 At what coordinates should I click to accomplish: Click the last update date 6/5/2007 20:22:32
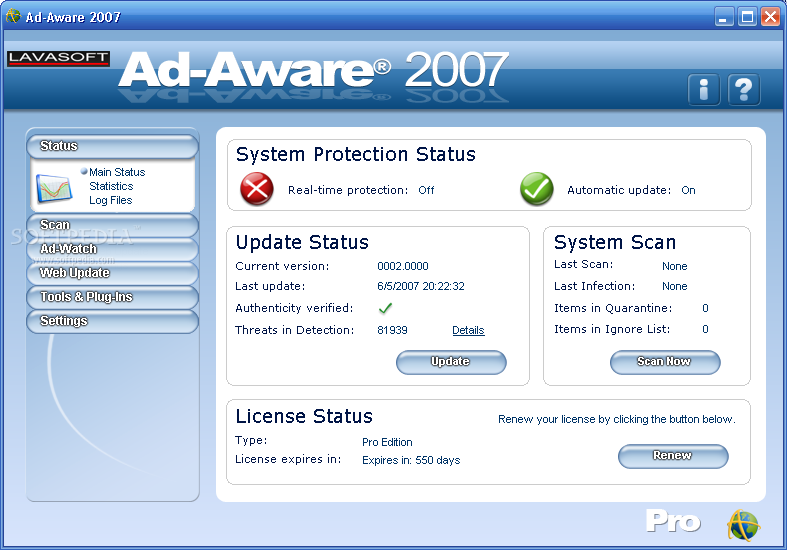point(421,287)
